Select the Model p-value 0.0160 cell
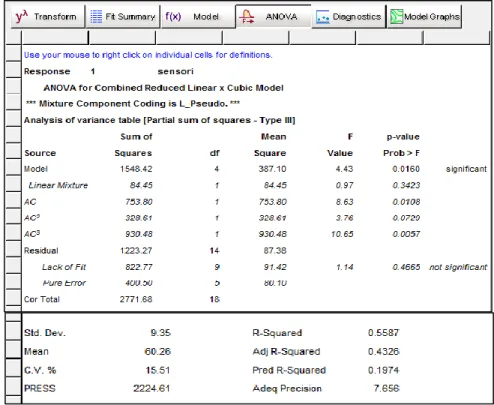Image resolution: width=494 pixels, height=405 pixels. pyautogui.click(x=406, y=169)
